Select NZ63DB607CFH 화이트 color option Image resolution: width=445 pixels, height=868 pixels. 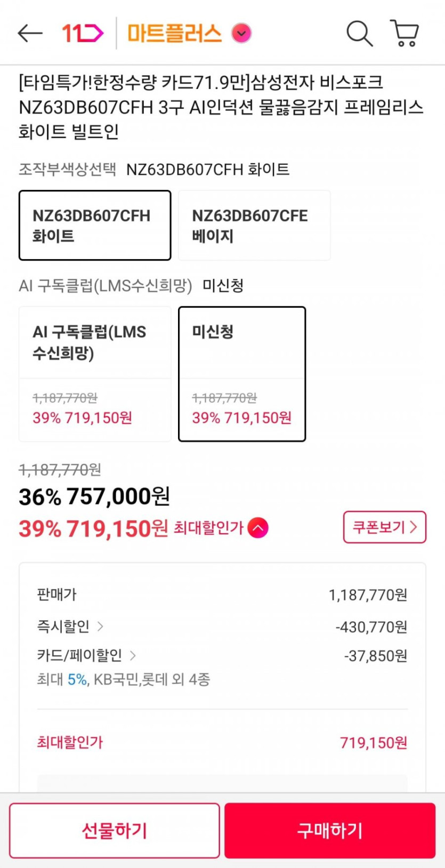click(95, 226)
